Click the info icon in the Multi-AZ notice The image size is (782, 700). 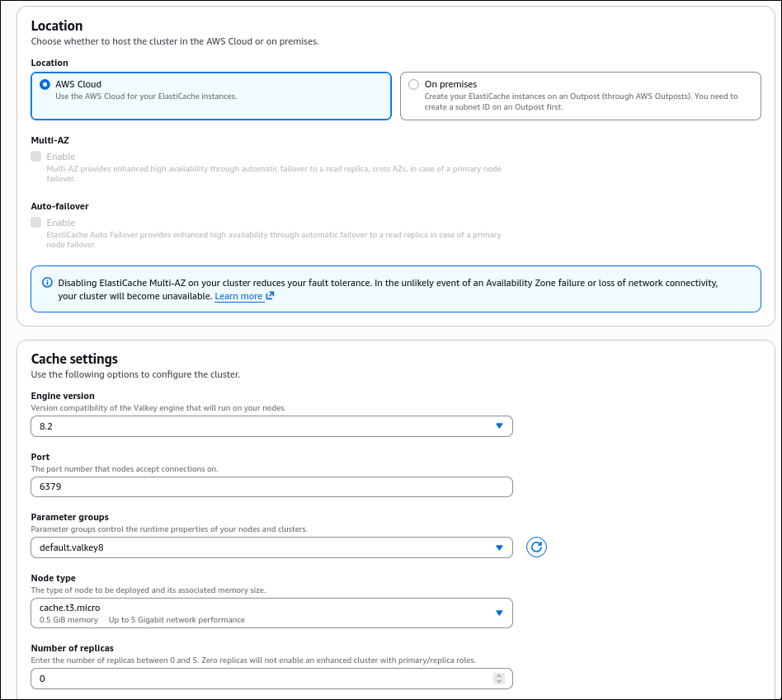click(45, 282)
